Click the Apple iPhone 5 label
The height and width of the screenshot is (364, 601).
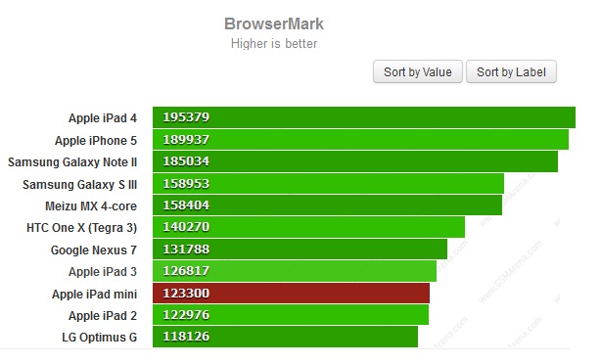click(96, 141)
